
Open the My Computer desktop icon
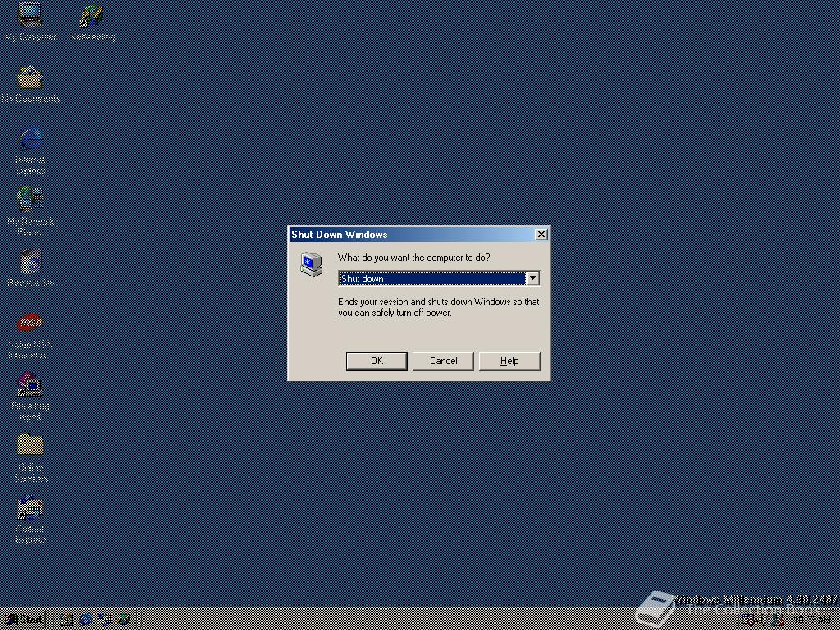pyautogui.click(x=30, y=21)
